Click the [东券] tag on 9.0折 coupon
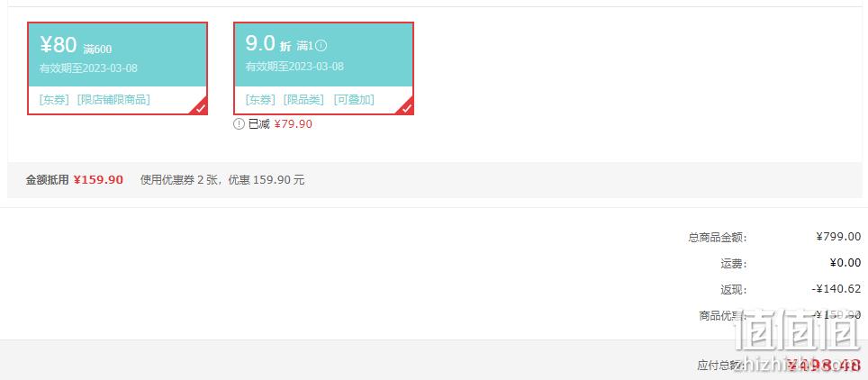The height and width of the screenshot is (380, 868). [260, 100]
